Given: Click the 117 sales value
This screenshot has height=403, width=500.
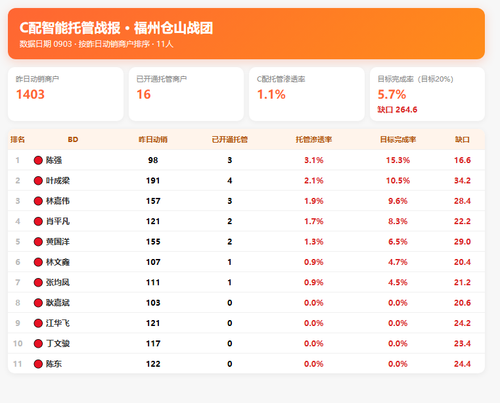Looking at the screenshot, I should 153,343.
